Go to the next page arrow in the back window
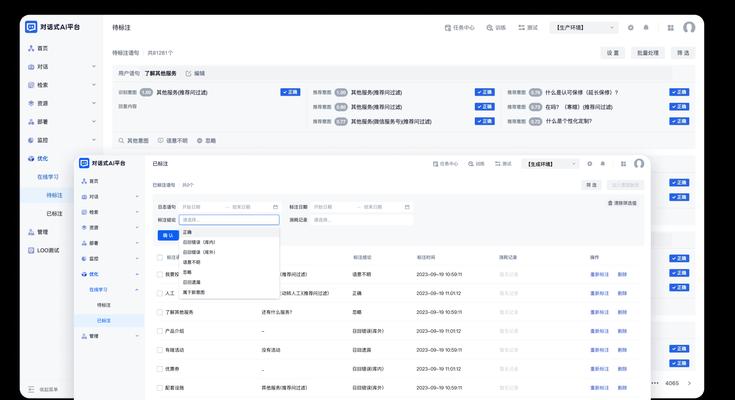This screenshot has height=400, width=735. click(x=689, y=383)
